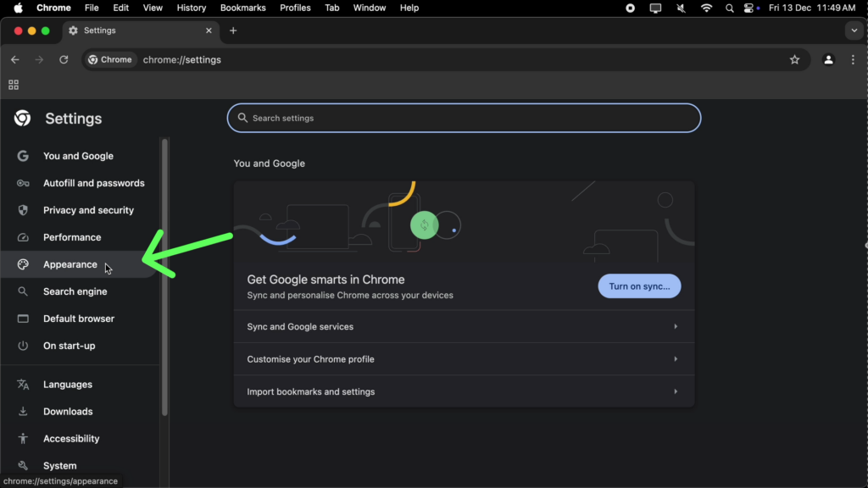The image size is (868, 488).
Task: Click the Search engine magnifier icon
Action: coord(23,291)
